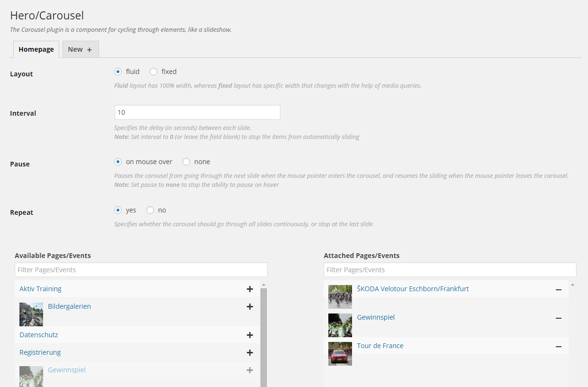Click the attached Gewinnspiel thumbnail

pyautogui.click(x=340, y=325)
